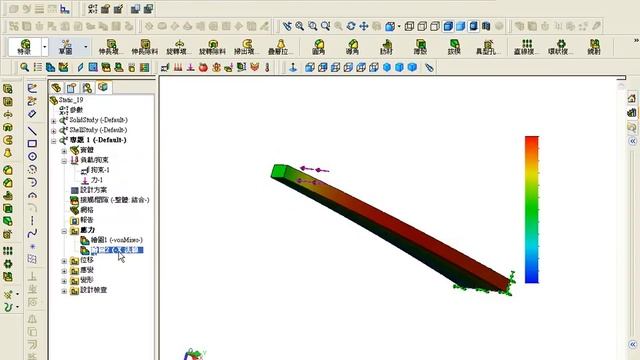Image resolution: width=640 pixels, height=360 pixels.
Task: Expand the 位移 (Displacement) folder
Action: 64,261
